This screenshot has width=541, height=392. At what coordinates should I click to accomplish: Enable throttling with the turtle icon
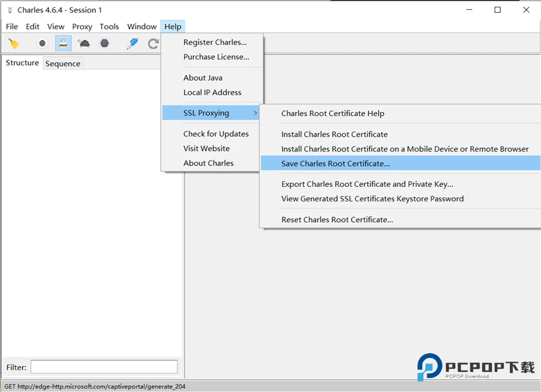click(x=84, y=43)
